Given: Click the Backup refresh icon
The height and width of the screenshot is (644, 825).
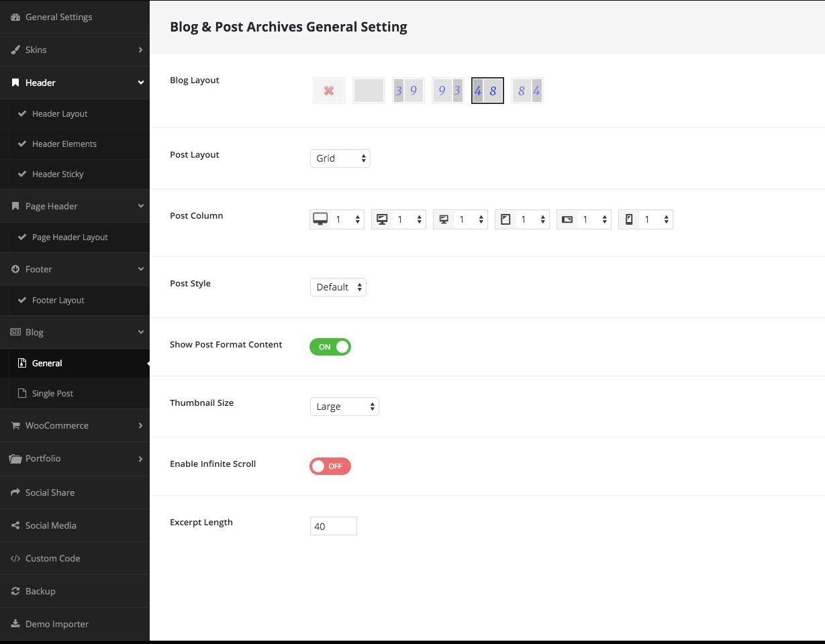Looking at the screenshot, I should [15, 591].
